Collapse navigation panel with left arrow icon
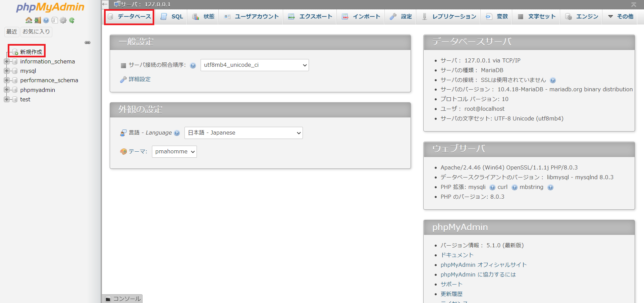This screenshot has width=644, height=303. click(105, 4)
